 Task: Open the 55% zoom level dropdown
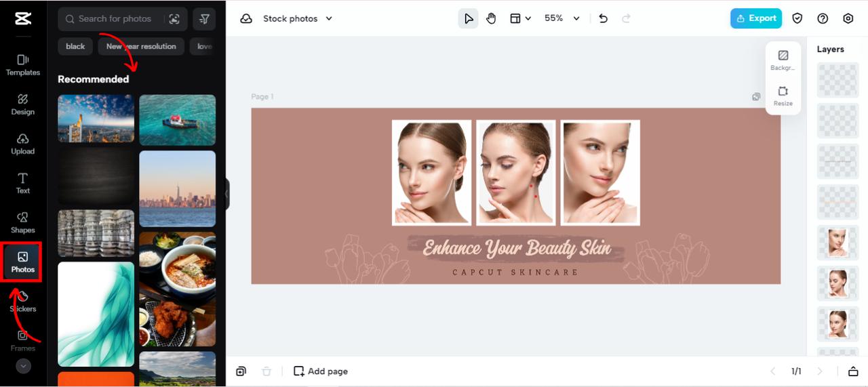[x=562, y=19]
